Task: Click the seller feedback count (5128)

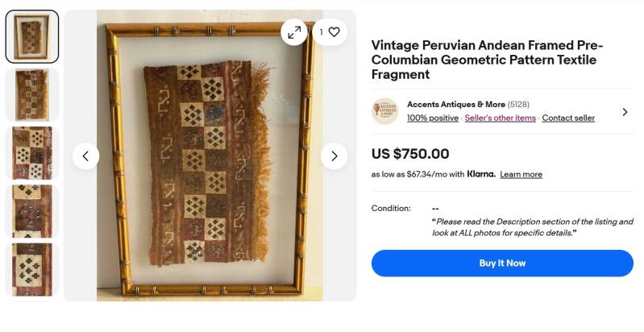Action: tap(518, 104)
